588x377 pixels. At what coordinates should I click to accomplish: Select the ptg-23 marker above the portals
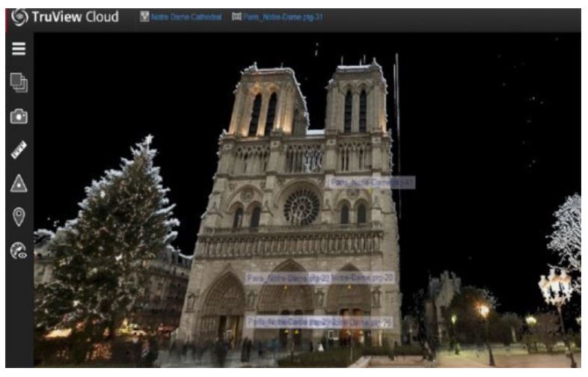pyautogui.click(x=288, y=278)
